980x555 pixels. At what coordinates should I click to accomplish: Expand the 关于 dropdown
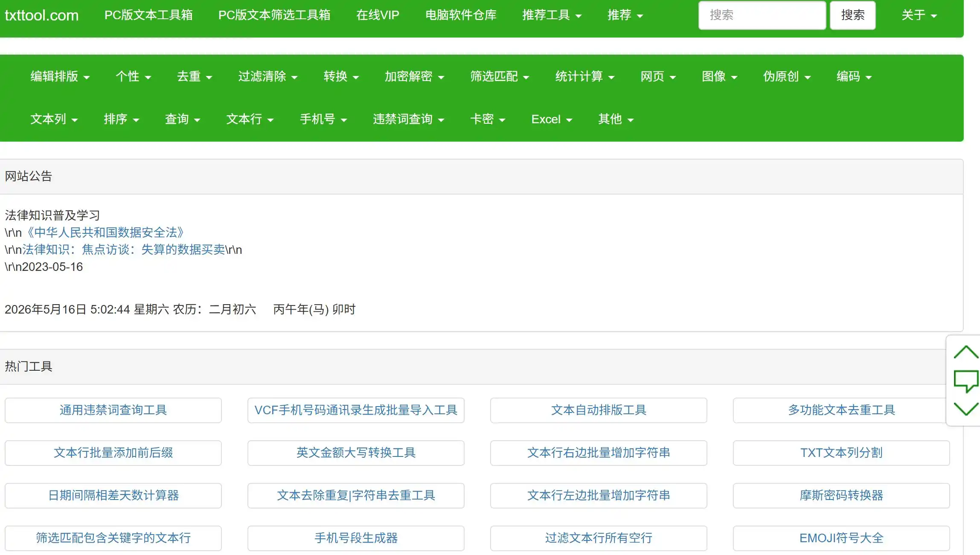pyautogui.click(x=919, y=15)
